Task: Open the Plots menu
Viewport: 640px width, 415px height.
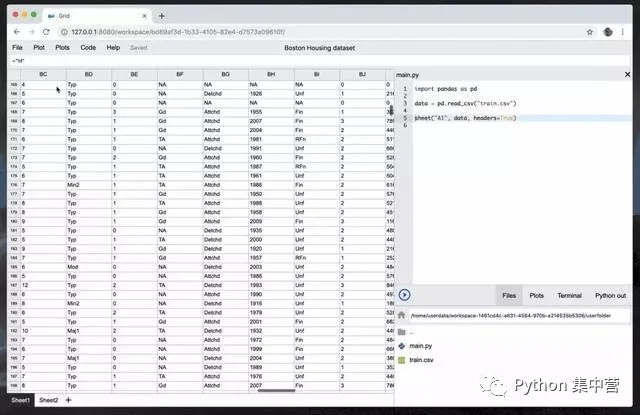Action: tap(62, 47)
